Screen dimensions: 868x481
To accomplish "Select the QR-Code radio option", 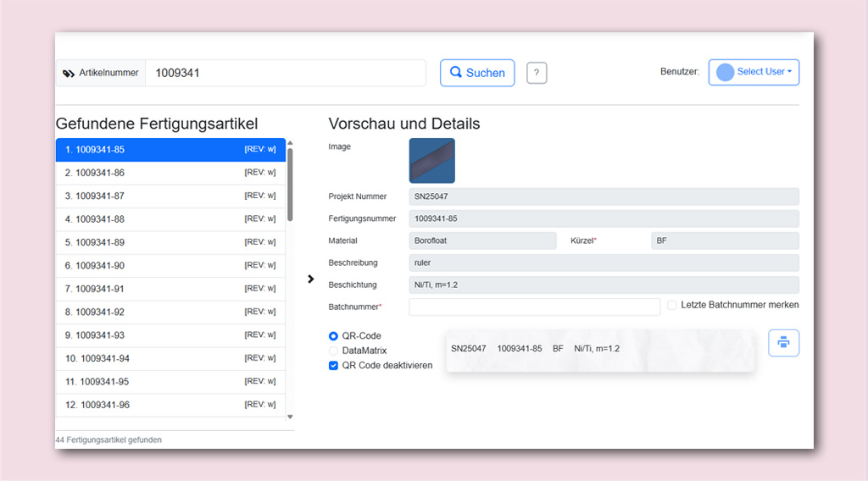I will click(333, 335).
